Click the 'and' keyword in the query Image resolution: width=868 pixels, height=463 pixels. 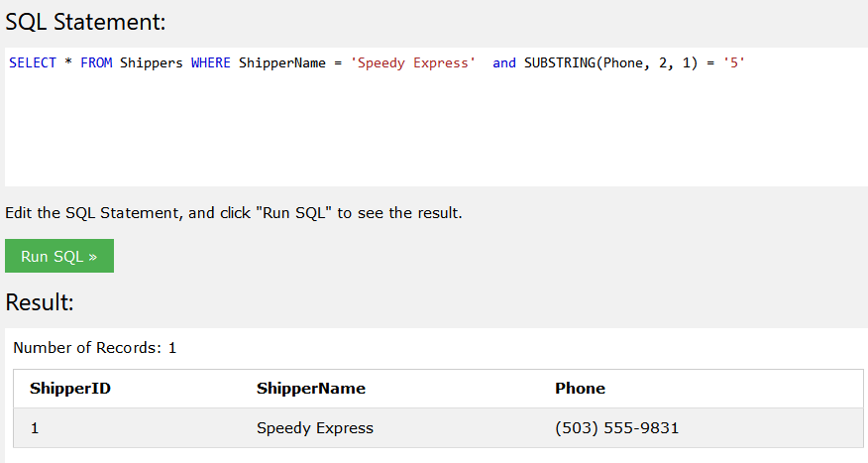pos(504,62)
